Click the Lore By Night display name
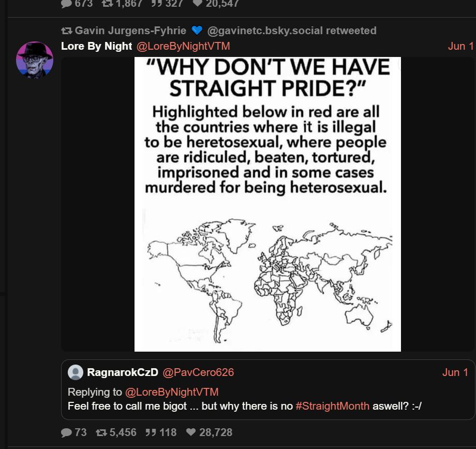Screen dimensions: 476x449 tap(97, 46)
